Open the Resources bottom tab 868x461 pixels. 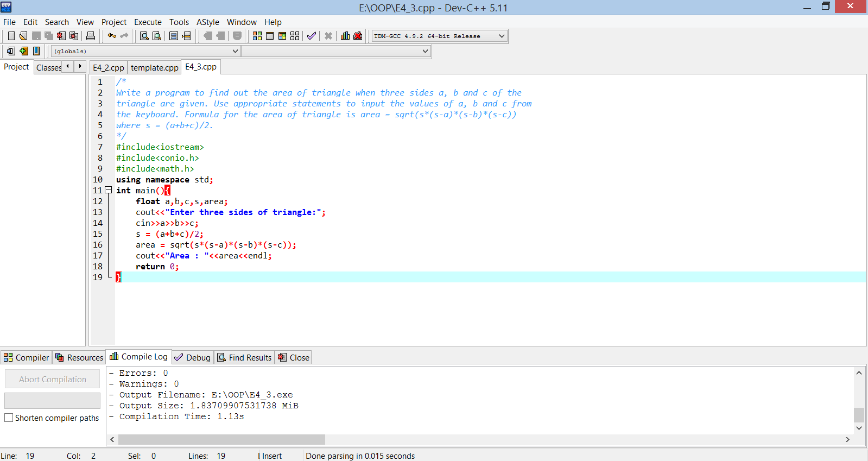[79, 357]
